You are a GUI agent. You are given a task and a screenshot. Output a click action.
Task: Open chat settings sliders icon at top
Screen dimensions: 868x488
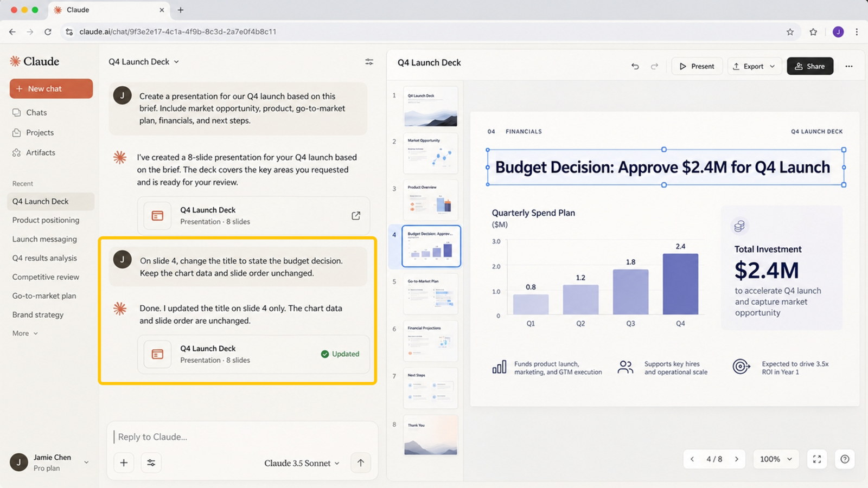tap(369, 62)
